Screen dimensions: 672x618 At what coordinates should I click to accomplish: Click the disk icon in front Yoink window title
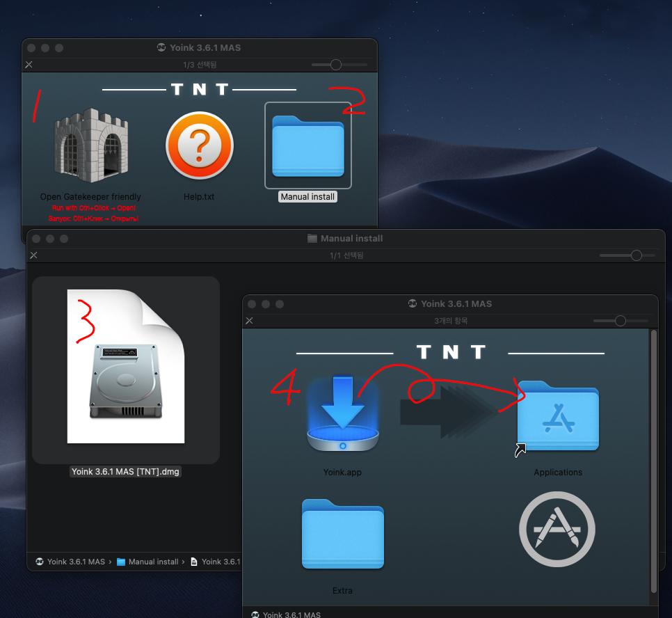pyautogui.click(x=413, y=303)
